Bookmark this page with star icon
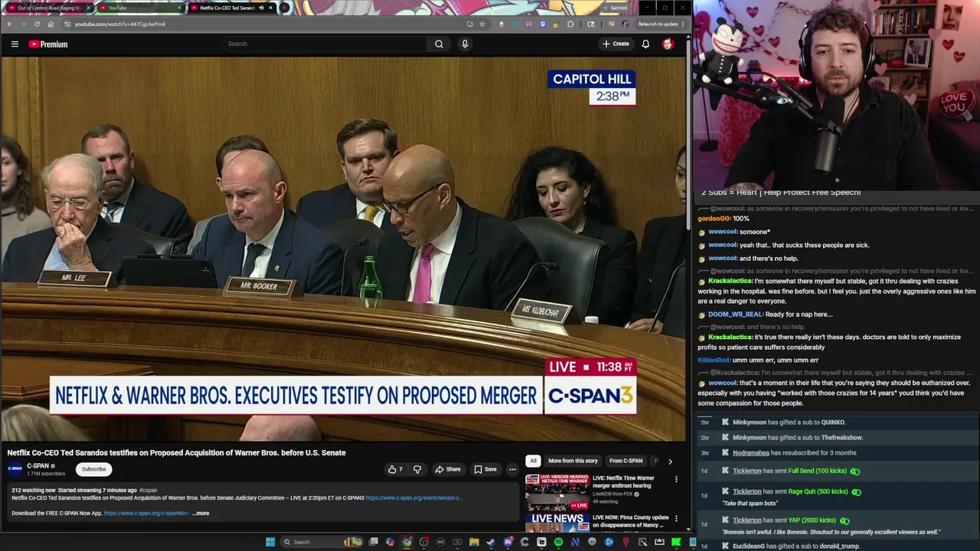The image size is (980, 551). tap(482, 24)
